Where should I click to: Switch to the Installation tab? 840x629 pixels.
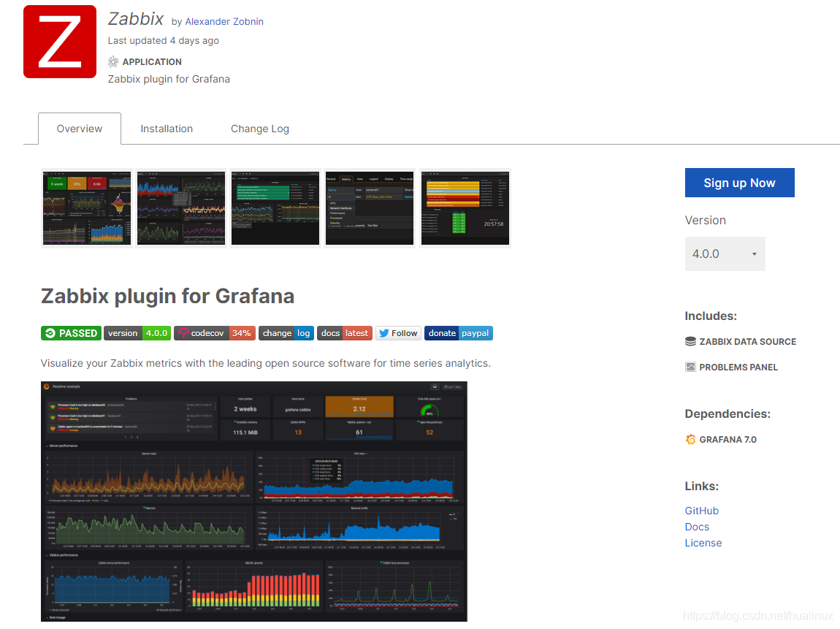(167, 129)
